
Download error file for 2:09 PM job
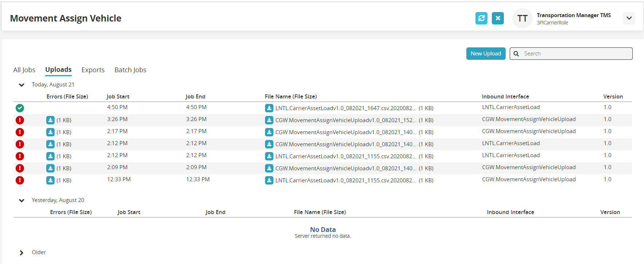click(x=51, y=168)
